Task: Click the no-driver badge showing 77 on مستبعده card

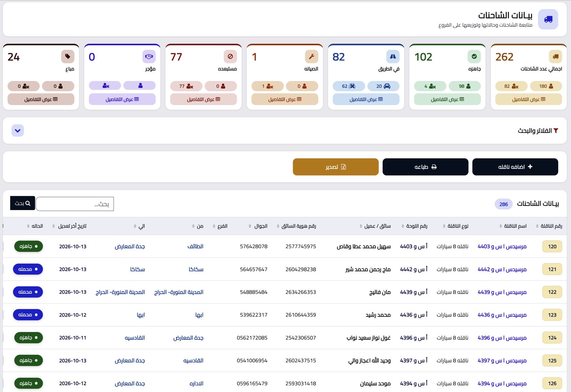Action: tap(186, 86)
